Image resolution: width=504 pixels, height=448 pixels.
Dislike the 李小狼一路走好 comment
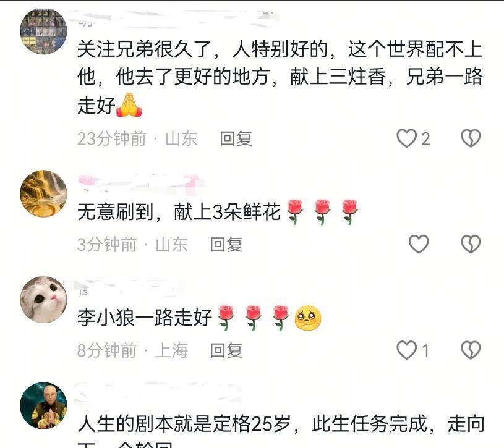pos(471,350)
